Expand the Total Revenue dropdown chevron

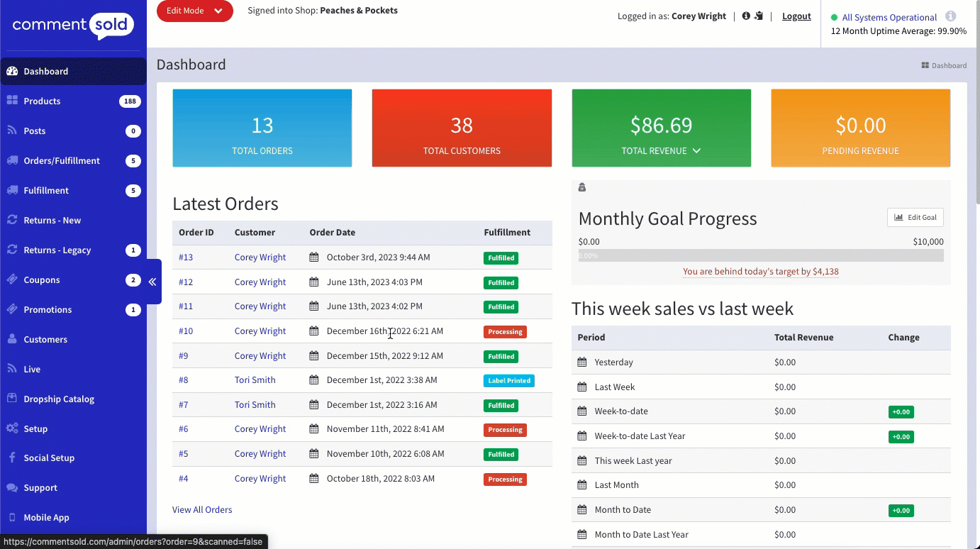pyautogui.click(x=696, y=150)
